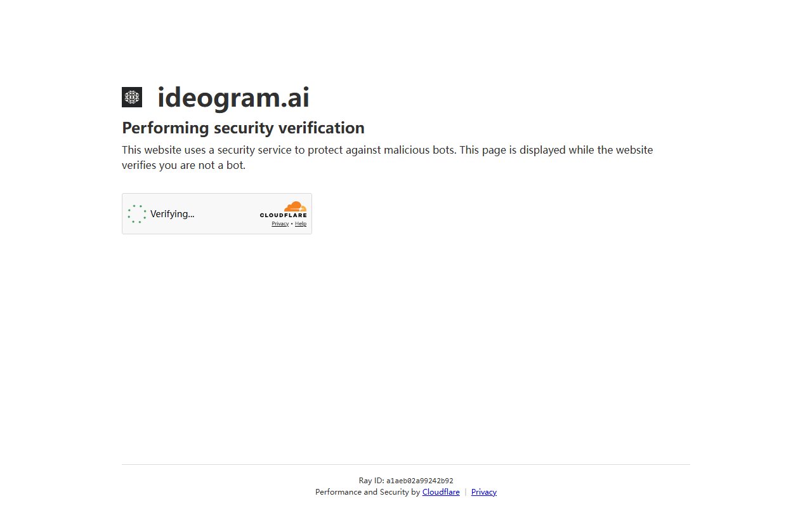
Task: Open the Cloudflare link in the footer
Action: coord(441,492)
